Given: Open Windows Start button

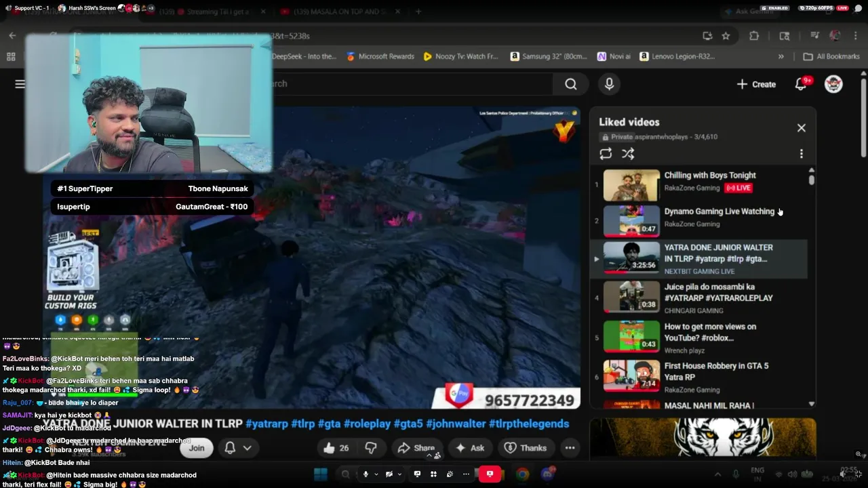Looking at the screenshot, I should tap(321, 474).
